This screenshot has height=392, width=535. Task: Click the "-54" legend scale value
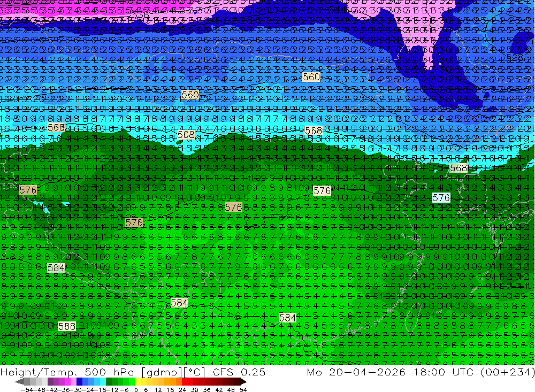click(27, 390)
